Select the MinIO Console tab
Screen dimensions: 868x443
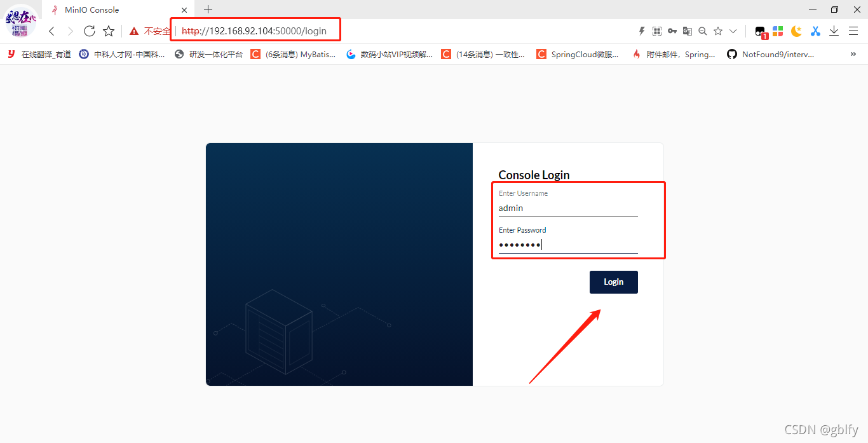pyautogui.click(x=118, y=10)
